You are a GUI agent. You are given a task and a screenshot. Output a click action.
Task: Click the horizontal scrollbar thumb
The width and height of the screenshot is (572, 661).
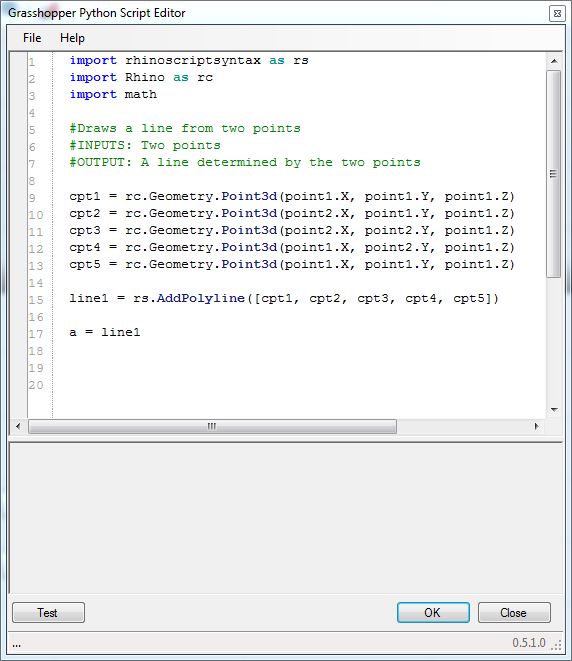pos(212,426)
